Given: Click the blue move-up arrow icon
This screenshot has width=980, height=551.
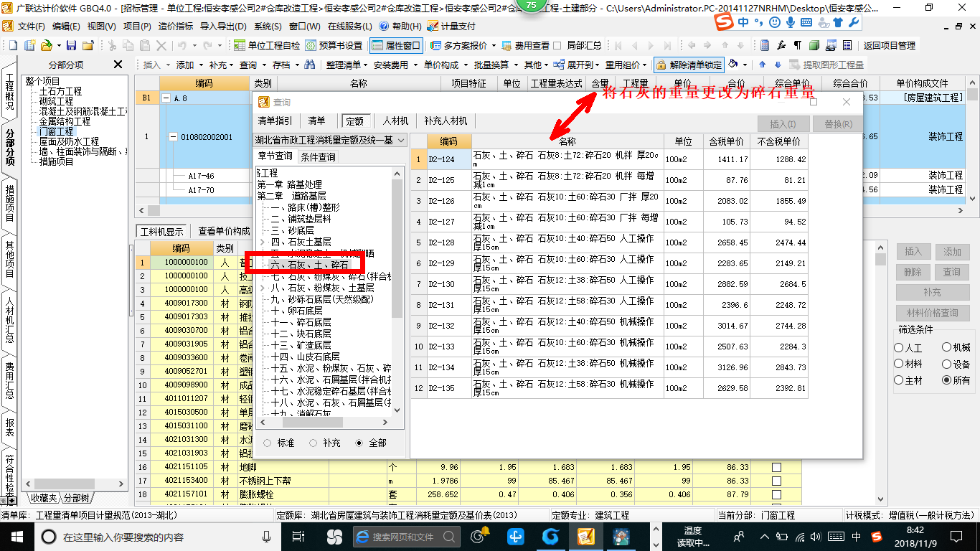Looking at the screenshot, I should 762,65.
